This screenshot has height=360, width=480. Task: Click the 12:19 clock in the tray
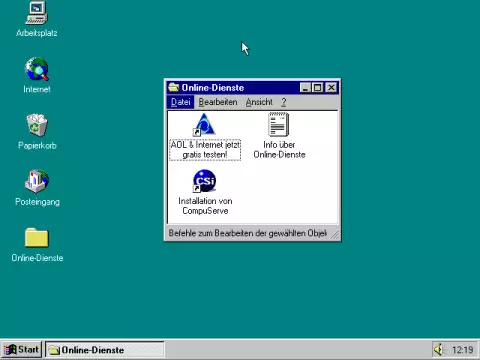(463, 350)
